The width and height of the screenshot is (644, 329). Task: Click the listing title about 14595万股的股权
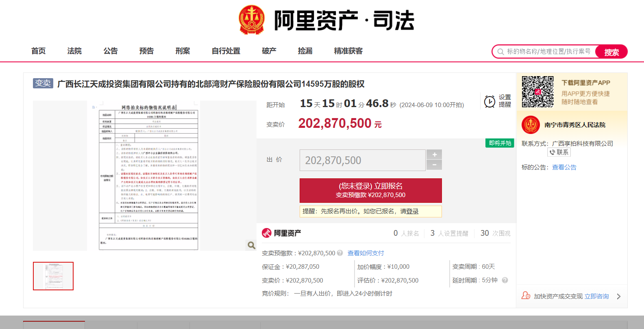211,84
